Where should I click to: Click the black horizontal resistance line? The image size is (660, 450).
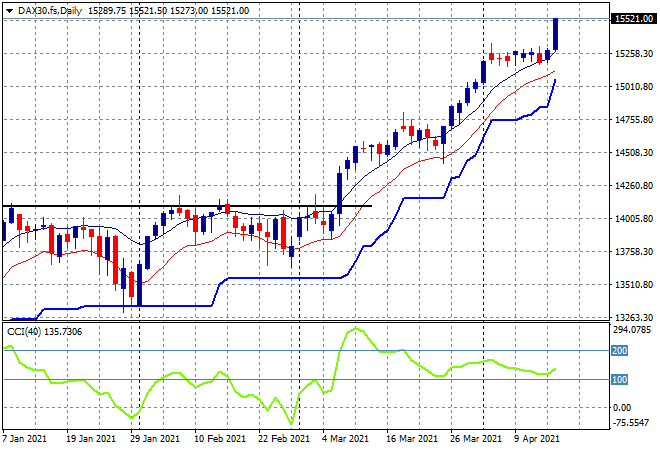pyautogui.click(x=200, y=206)
